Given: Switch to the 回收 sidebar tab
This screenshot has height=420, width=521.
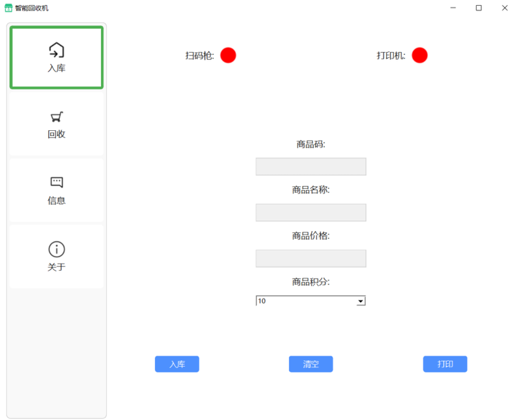Looking at the screenshot, I should tap(57, 124).
